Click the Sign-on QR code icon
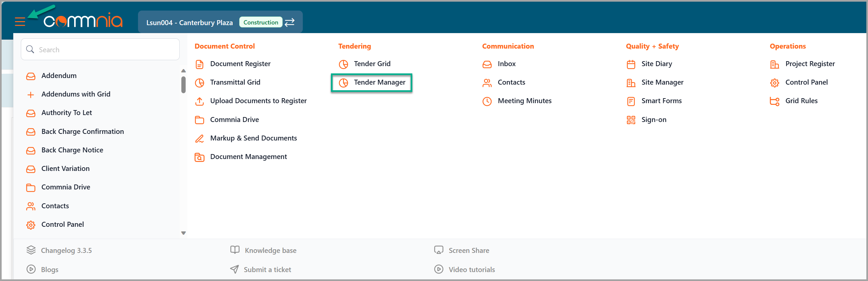The height and width of the screenshot is (281, 868). 631,120
